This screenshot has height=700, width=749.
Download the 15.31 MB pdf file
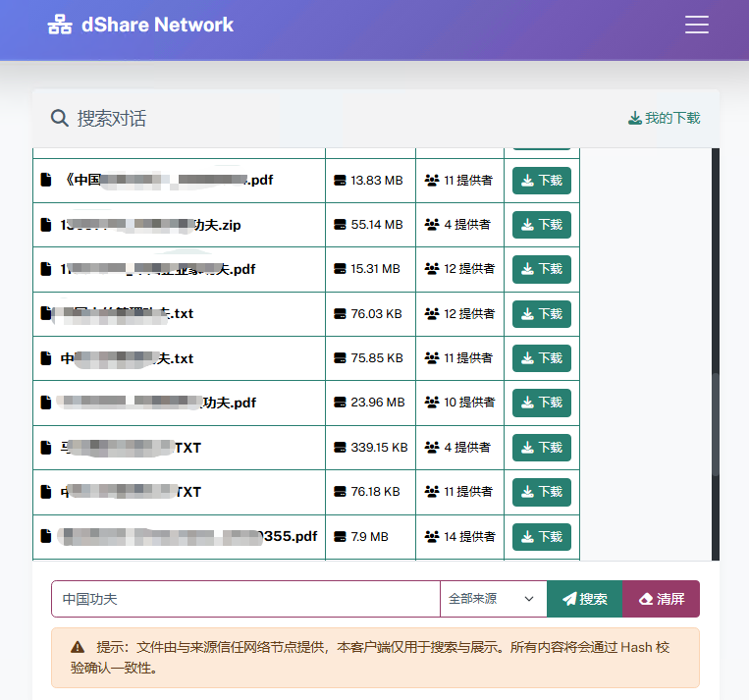click(x=541, y=269)
